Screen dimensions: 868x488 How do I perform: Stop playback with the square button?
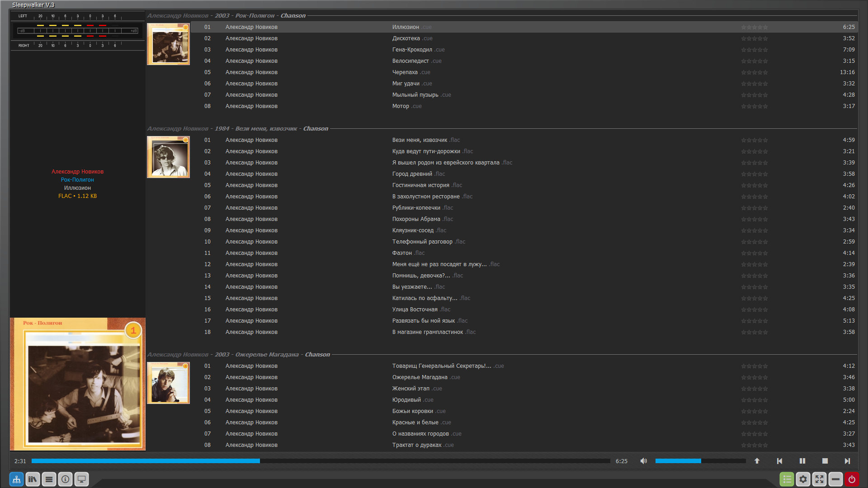(x=825, y=461)
